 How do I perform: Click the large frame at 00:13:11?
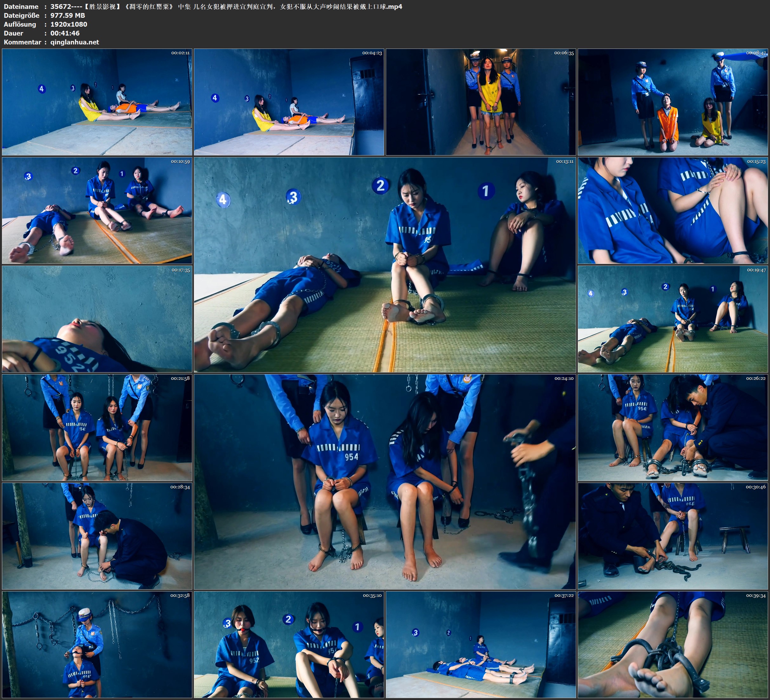[x=385, y=265]
